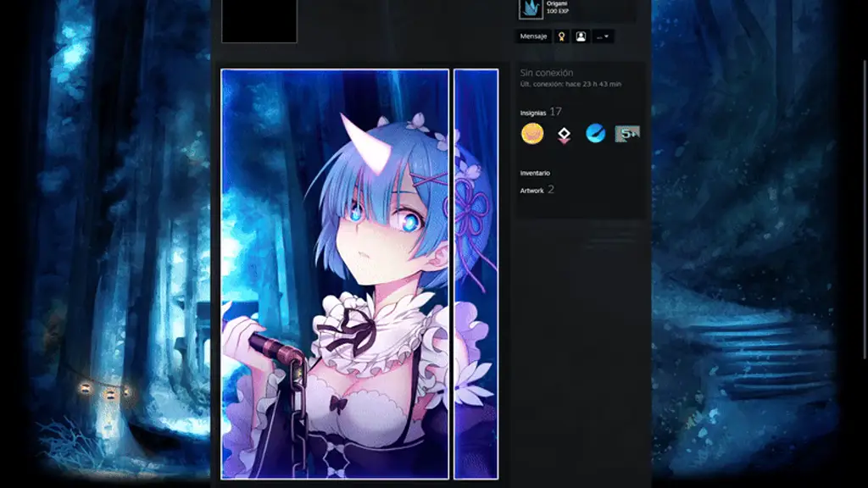Click the Mensaje button

coord(534,36)
